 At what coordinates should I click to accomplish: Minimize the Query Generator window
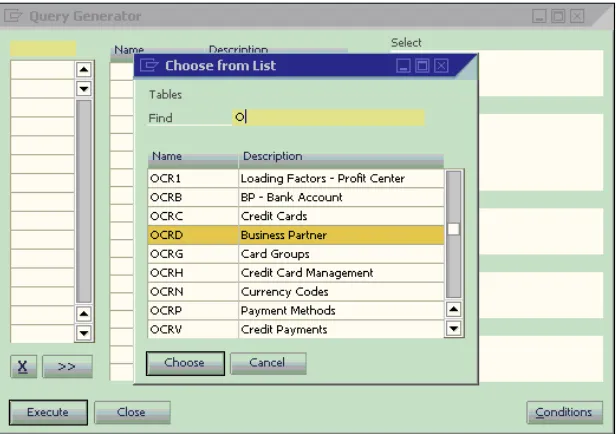click(539, 16)
